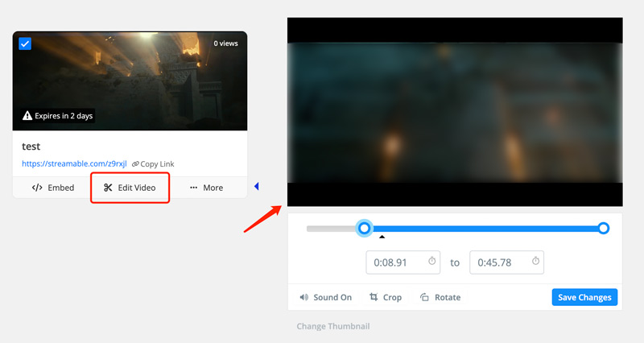The height and width of the screenshot is (343, 644).
Task: Click the trim end handle on timeline
Action: (603, 228)
